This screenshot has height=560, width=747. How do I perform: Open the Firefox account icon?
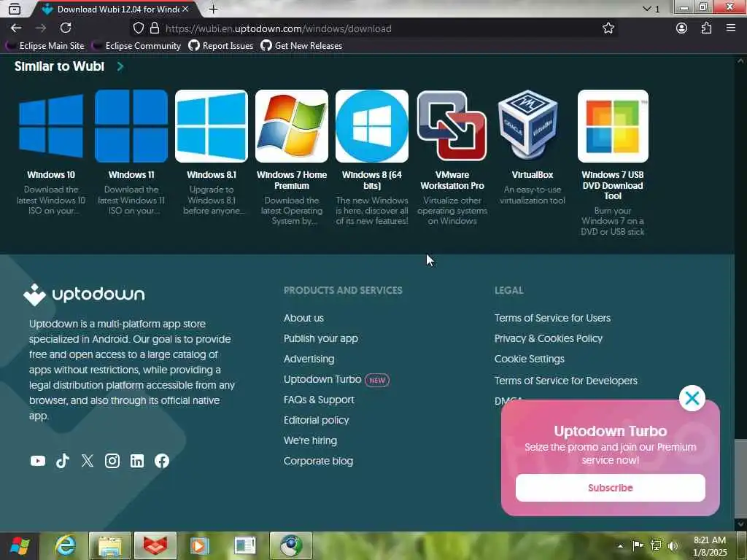tap(682, 28)
